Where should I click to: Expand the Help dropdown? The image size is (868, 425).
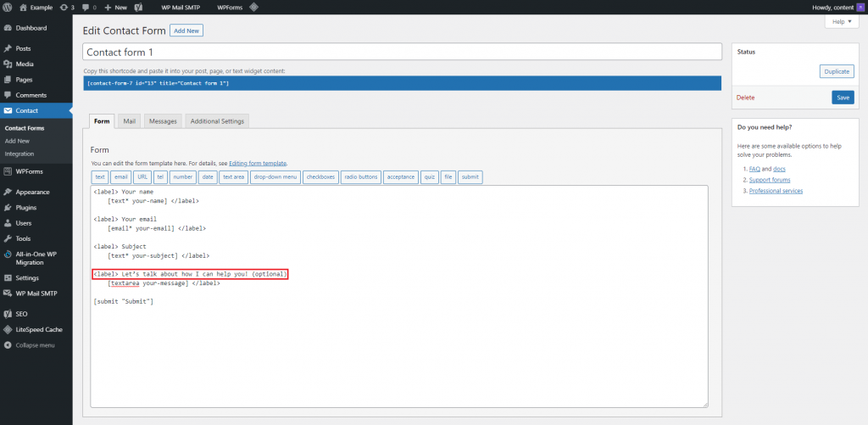(x=842, y=21)
